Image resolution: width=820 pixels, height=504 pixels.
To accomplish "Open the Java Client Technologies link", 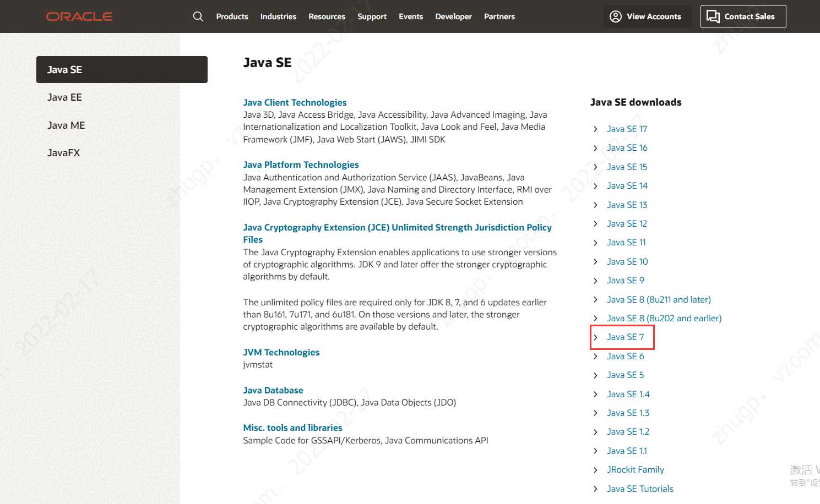I will click(x=295, y=102).
